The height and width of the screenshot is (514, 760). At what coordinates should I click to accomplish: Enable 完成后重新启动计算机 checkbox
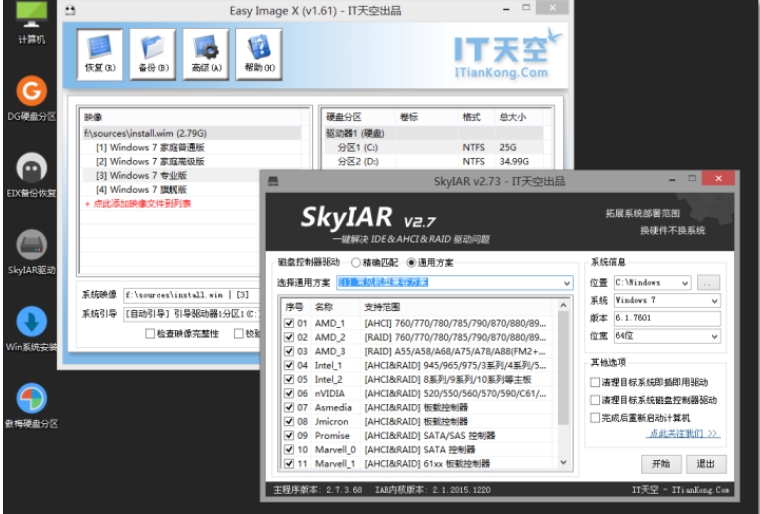[x=595, y=418]
